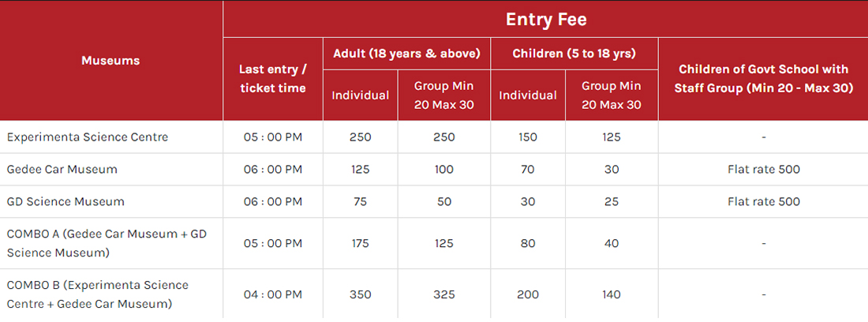Screen dimensions: 868x322
Task: Select Adult (18 years & above) header
Action: click(406, 54)
